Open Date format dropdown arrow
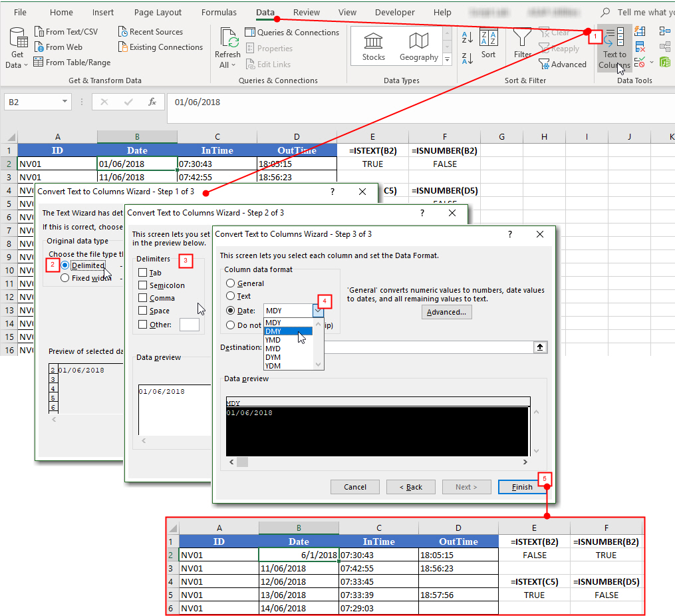675x616 pixels. [318, 311]
